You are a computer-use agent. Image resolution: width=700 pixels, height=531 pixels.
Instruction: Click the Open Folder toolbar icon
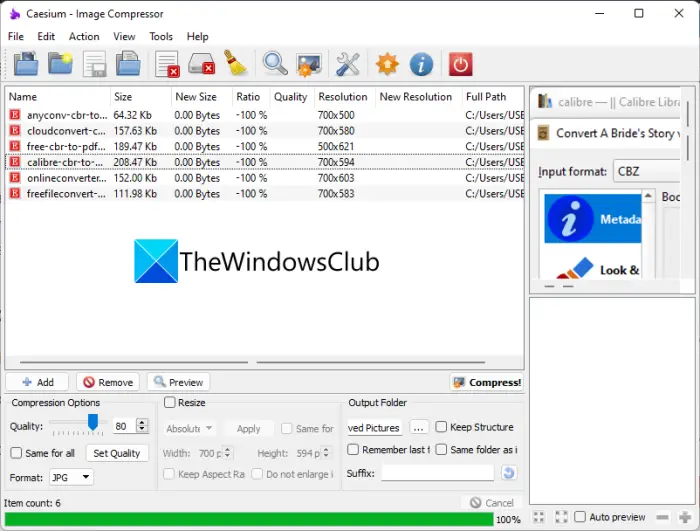pos(60,63)
